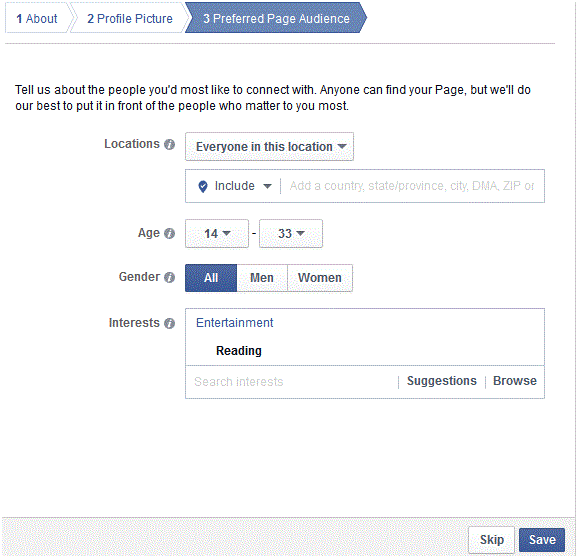Go to the 1 About step

[x=37, y=18]
